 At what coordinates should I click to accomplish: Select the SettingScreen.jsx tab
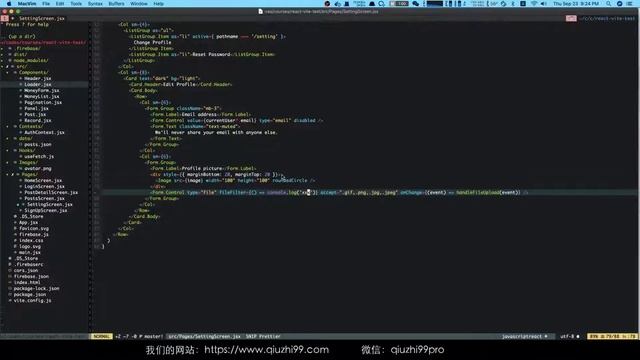pos(42,18)
